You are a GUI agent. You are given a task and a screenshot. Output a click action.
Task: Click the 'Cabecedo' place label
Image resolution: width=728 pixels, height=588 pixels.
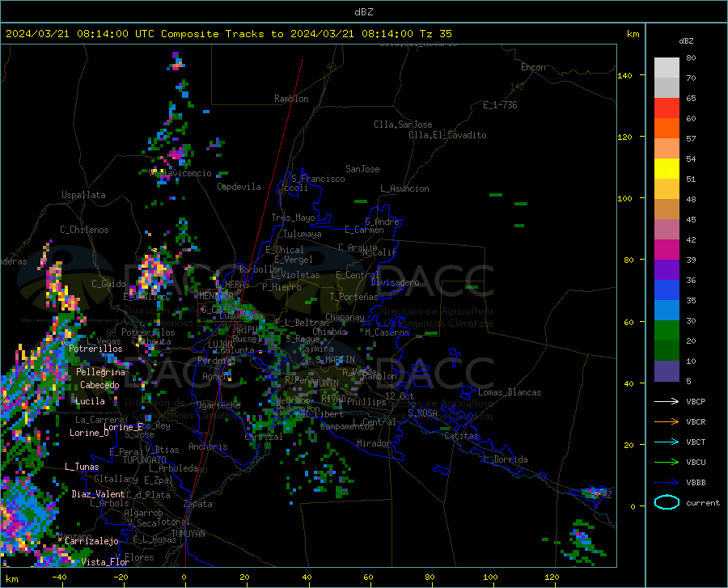click(x=99, y=385)
